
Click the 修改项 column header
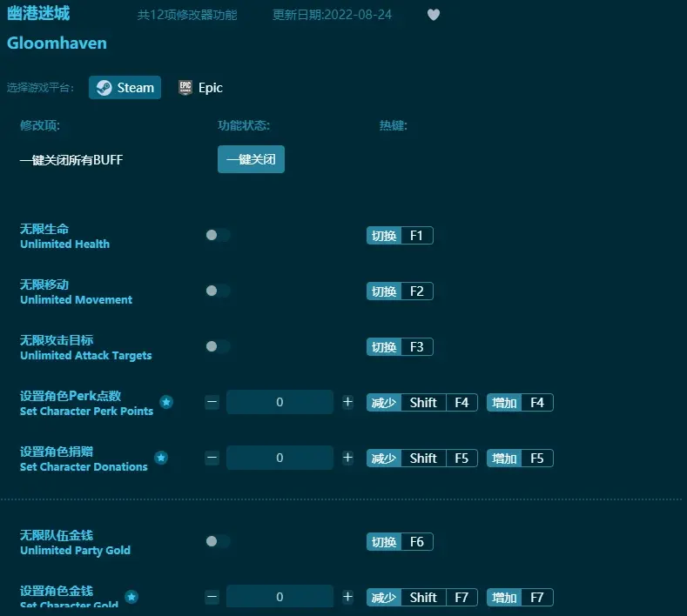click(x=40, y=125)
